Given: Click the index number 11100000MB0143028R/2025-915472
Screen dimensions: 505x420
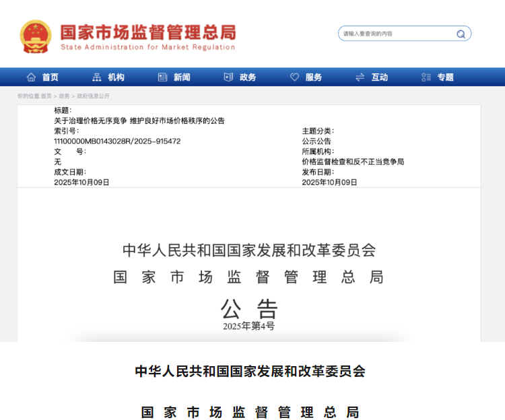Looking at the screenshot, I should click(117, 141).
